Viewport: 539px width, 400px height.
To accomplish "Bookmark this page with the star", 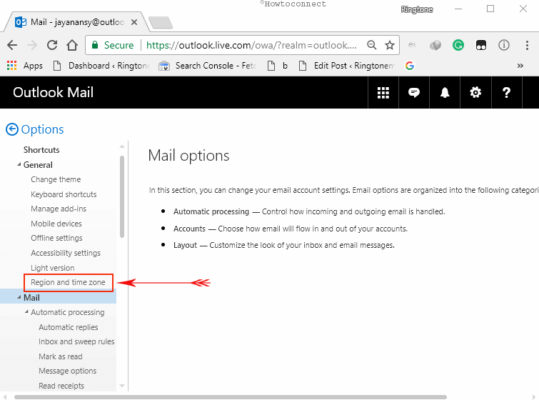I will click(389, 45).
